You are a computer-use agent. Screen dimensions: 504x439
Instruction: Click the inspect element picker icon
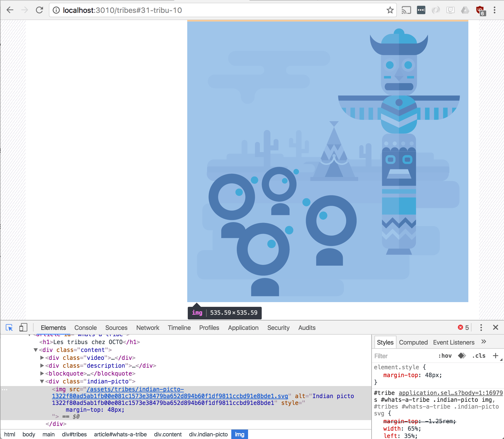coord(9,328)
